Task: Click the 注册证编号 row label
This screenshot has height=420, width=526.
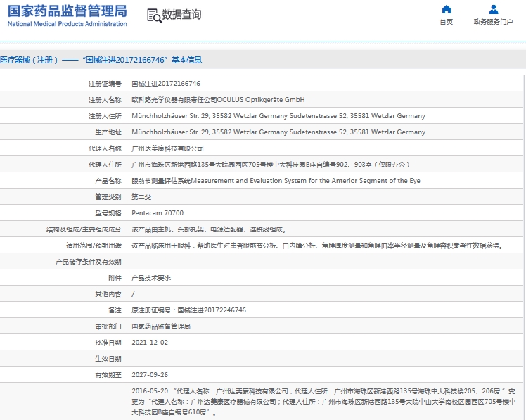Action: pyautogui.click(x=105, y=84)
